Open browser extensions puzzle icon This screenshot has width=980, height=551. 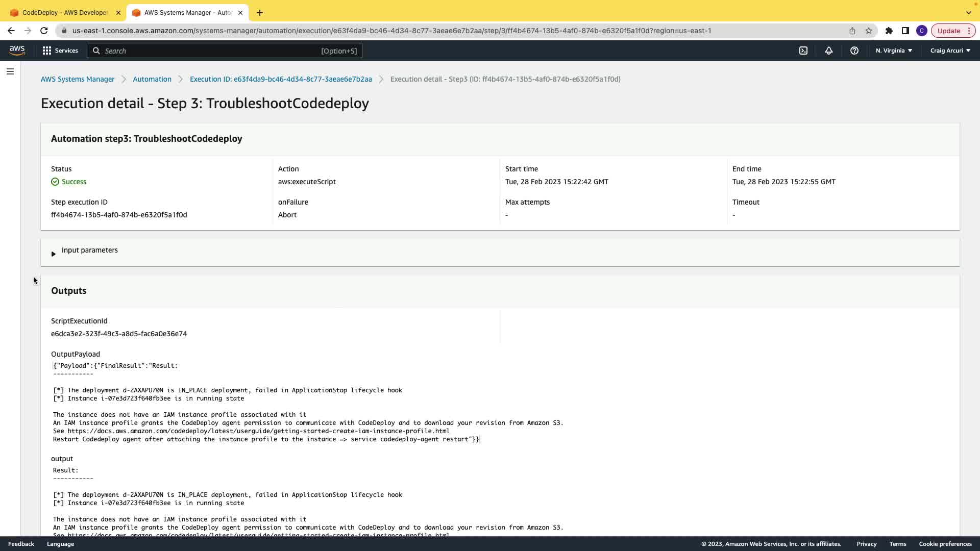point(889,31)
